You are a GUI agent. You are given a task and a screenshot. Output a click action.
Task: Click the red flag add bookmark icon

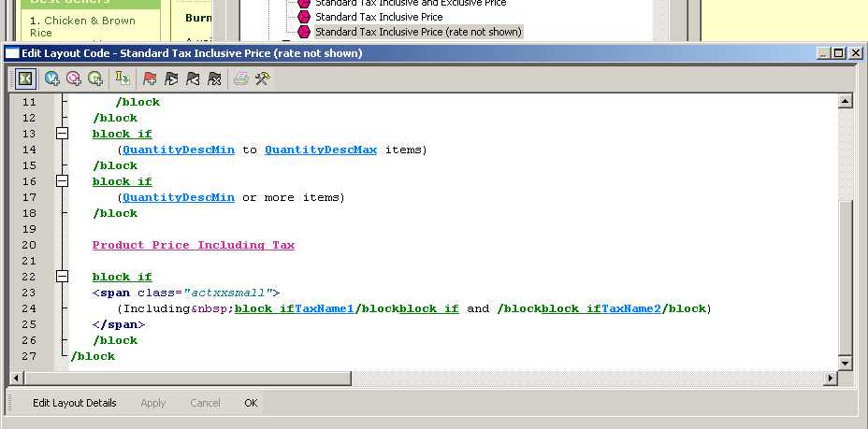[x=150, y=79]
